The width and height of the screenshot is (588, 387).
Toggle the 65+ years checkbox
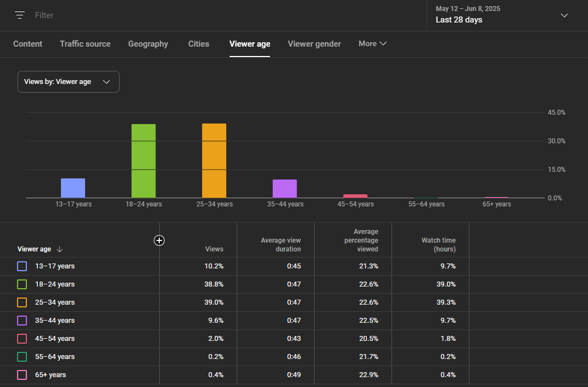pos(22,374)
